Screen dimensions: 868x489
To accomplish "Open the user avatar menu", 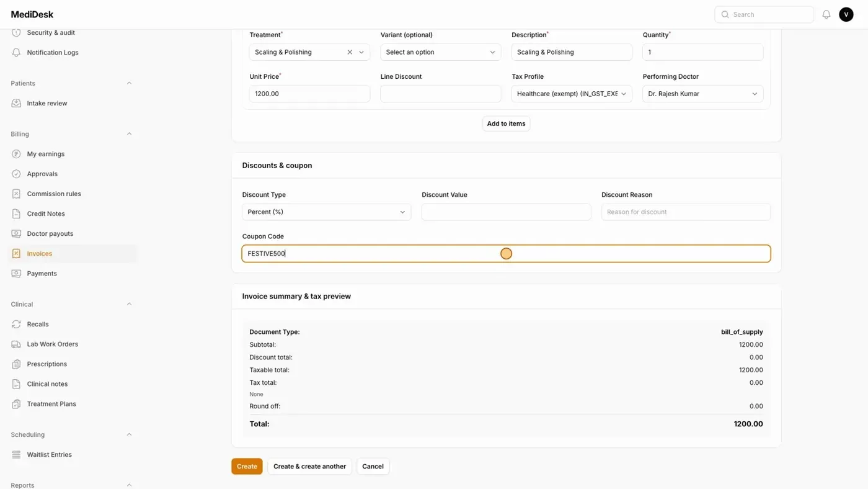I will click(846, 14).
